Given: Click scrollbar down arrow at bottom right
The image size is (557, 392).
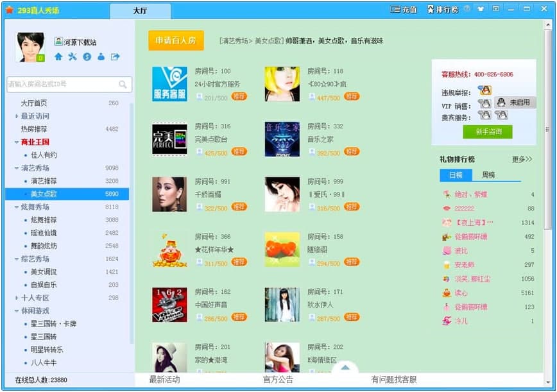Looking at the screenshot, I should pos(548,382).
